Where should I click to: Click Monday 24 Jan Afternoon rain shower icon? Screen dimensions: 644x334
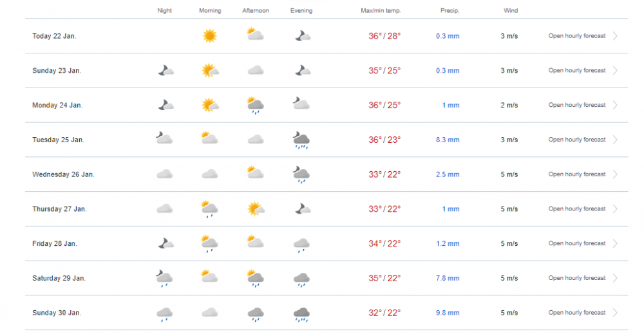[255, 105]
